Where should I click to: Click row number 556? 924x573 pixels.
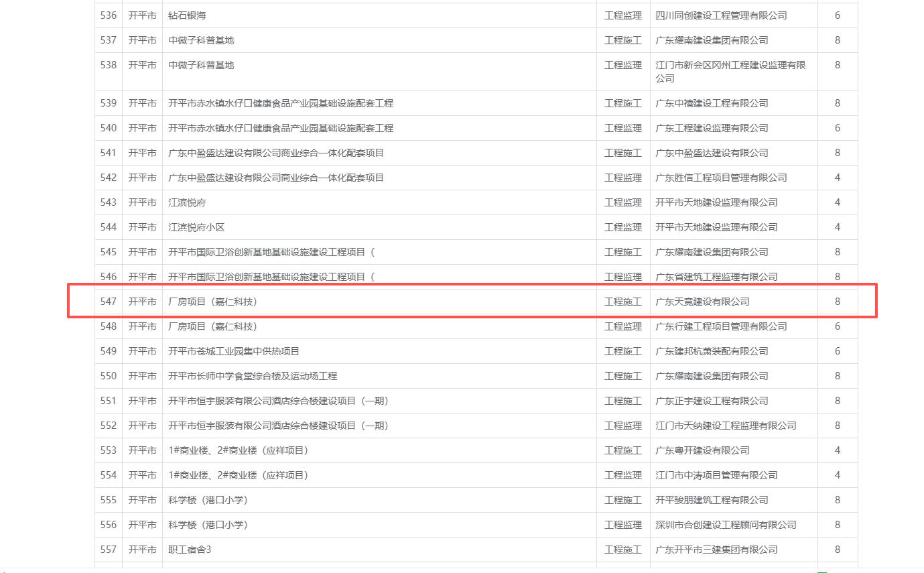pyautogui.click(x=109, y=525)
